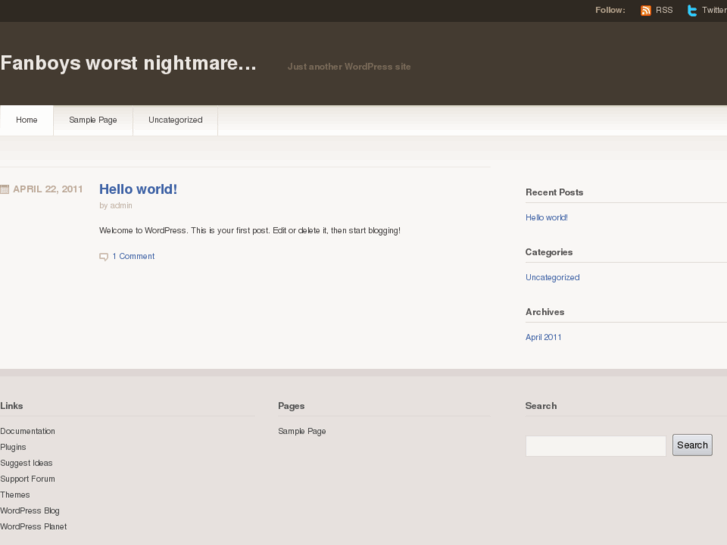Open the Plugins footer link
The width and height of the screenshot is (727, 545).
pyautogui.click(x=13, y=447)
